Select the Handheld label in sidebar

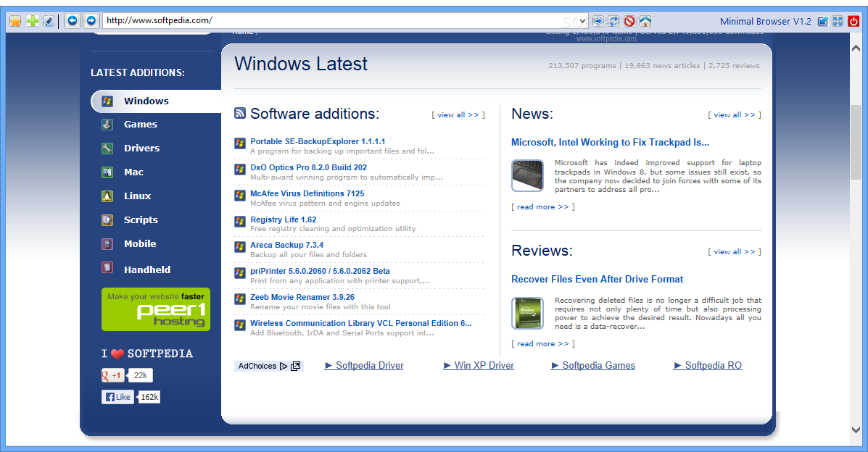(147, 270)
